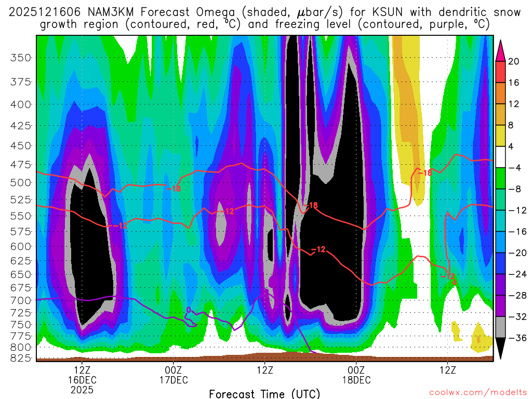Screen dimensions: 532x399
Task: Pick the gray -32 to -36 legend swatch
Action: pyautogui.click(x=500, y=327)
